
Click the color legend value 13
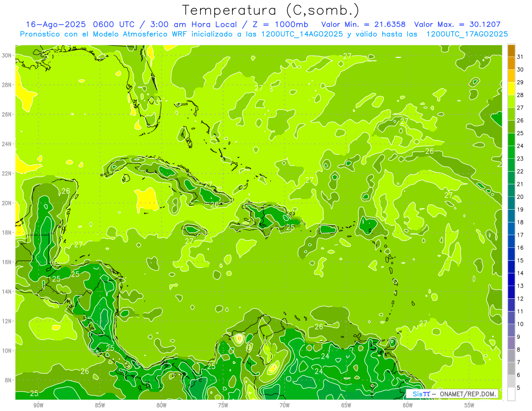click(520, 286)
